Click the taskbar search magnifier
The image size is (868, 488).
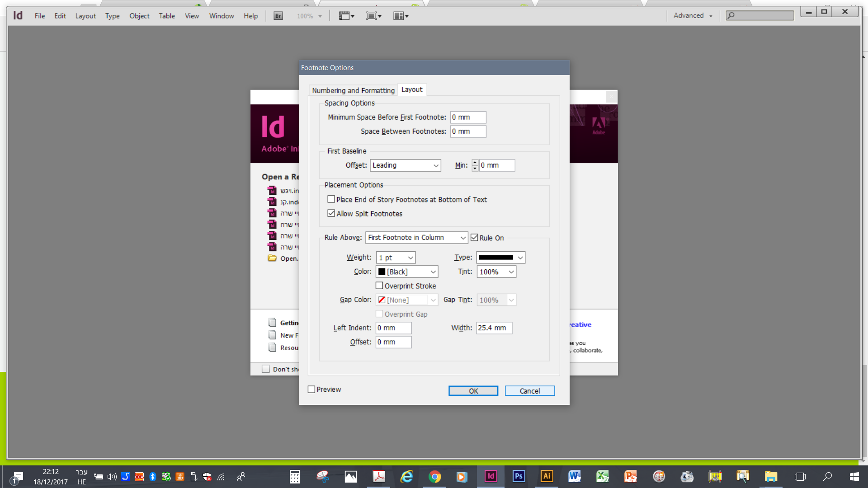827,476
